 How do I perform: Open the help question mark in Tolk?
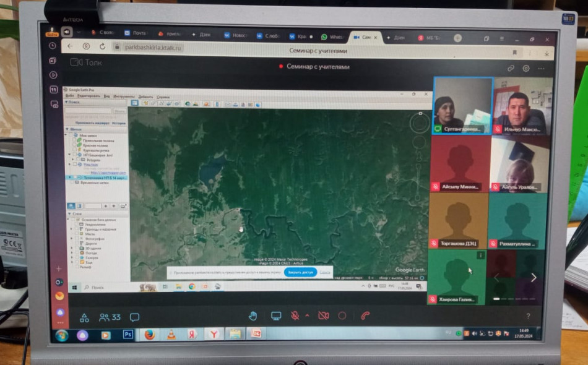pyautogui.click(x=528, y=316)
